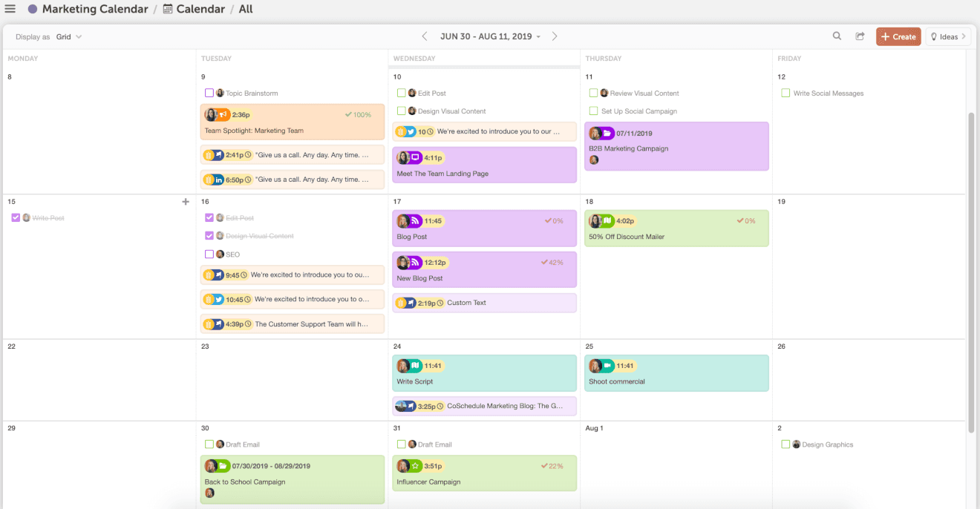Click 100% progress on Team Spotlight

point(358,115)
